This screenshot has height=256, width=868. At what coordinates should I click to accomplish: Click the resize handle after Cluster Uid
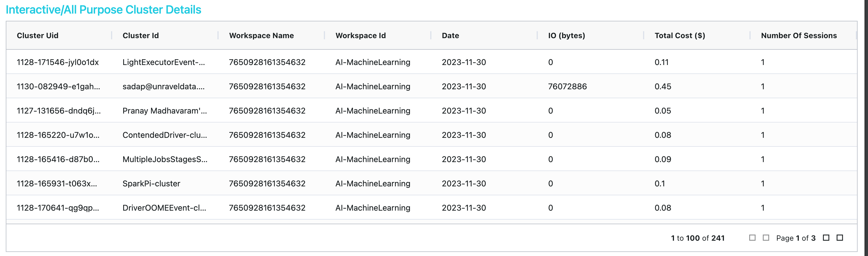pyautogui.click(x=112, y=35)
